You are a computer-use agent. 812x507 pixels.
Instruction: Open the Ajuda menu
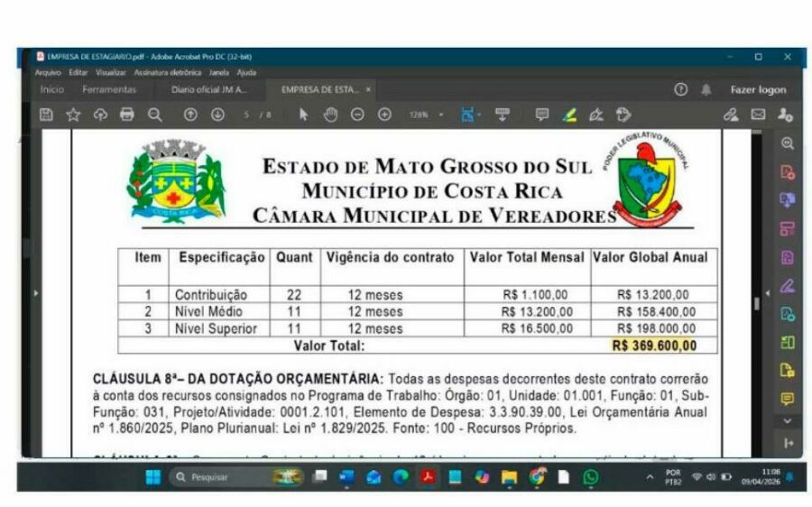[246, 72]
